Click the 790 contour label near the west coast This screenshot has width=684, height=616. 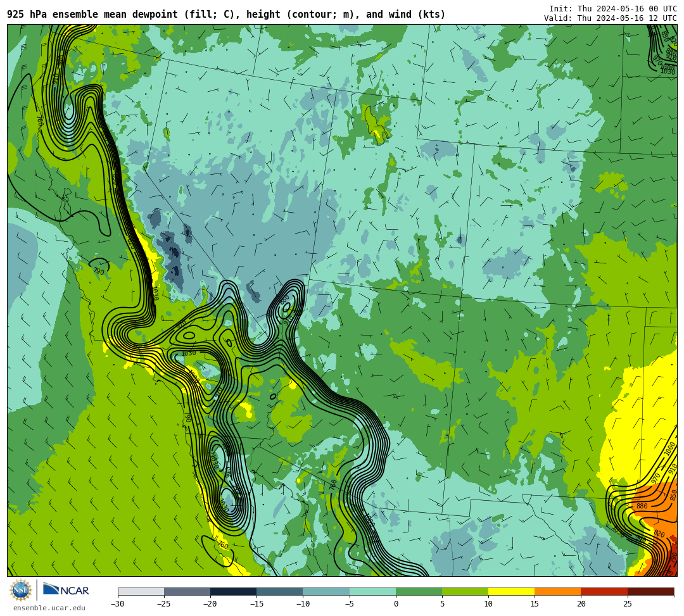click(x=99, y=271)
